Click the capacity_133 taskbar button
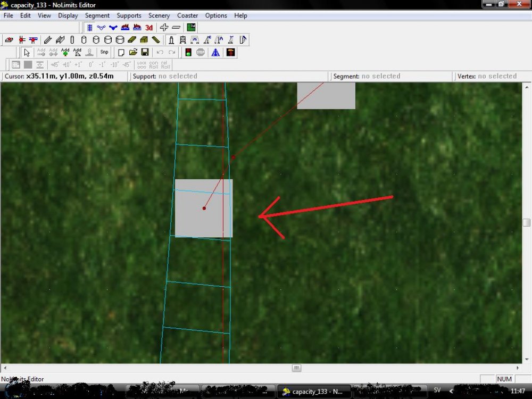This screenshot has height=399, width=532. pyautogui.click(x=314, y=392)
